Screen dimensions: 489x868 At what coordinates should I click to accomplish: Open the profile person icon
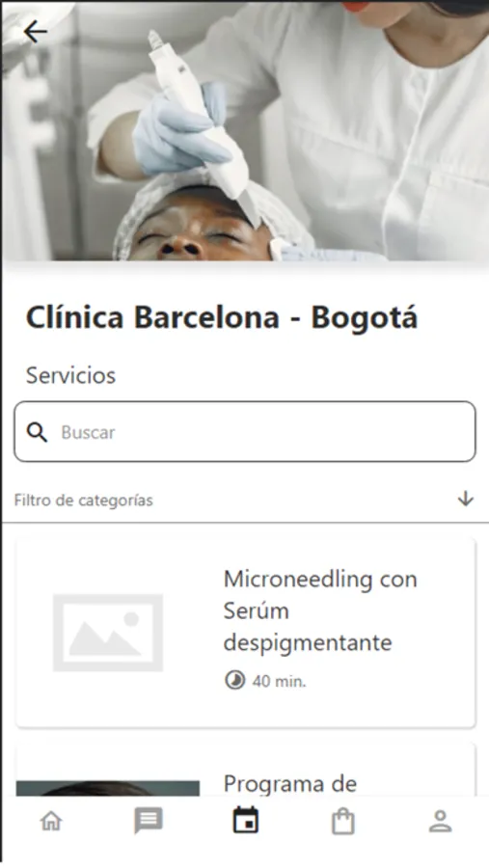tap(440, 821)
